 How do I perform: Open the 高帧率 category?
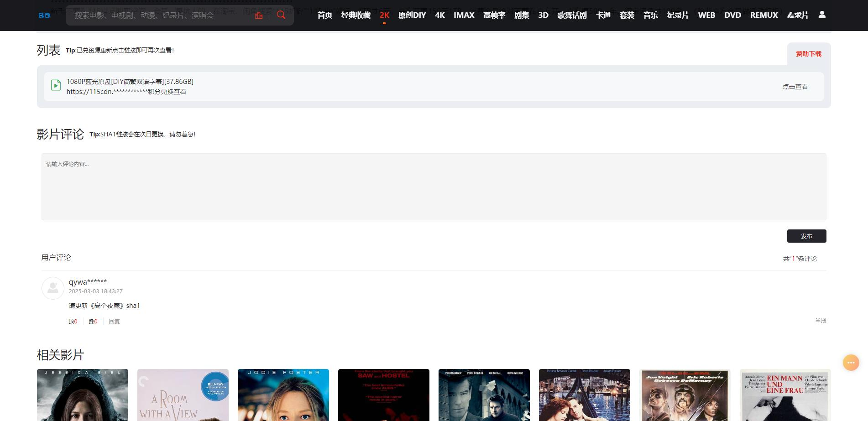[x=494, y=15]
